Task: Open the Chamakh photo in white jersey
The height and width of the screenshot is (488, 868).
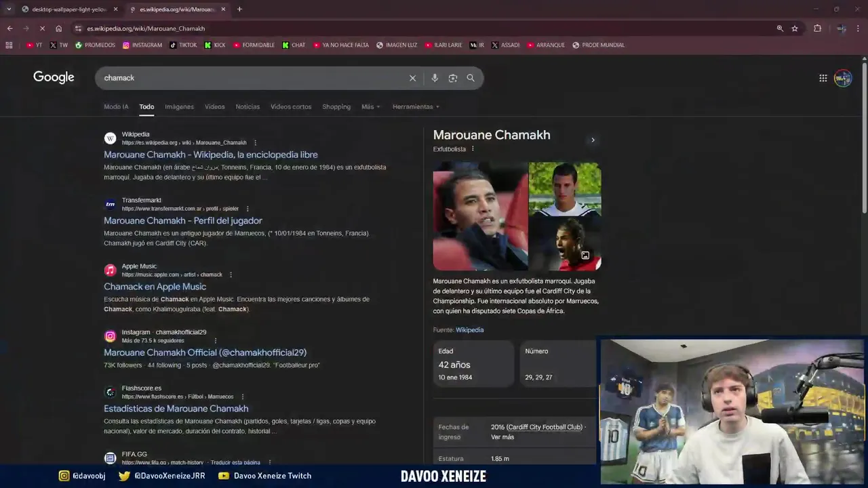Action: pyautogui.click(x=565, y=188)
